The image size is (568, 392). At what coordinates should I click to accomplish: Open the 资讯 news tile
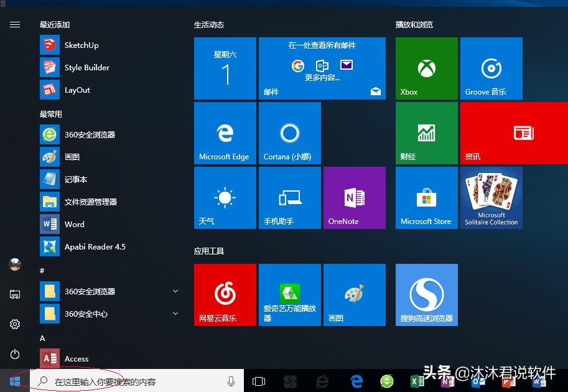point(514,133)
